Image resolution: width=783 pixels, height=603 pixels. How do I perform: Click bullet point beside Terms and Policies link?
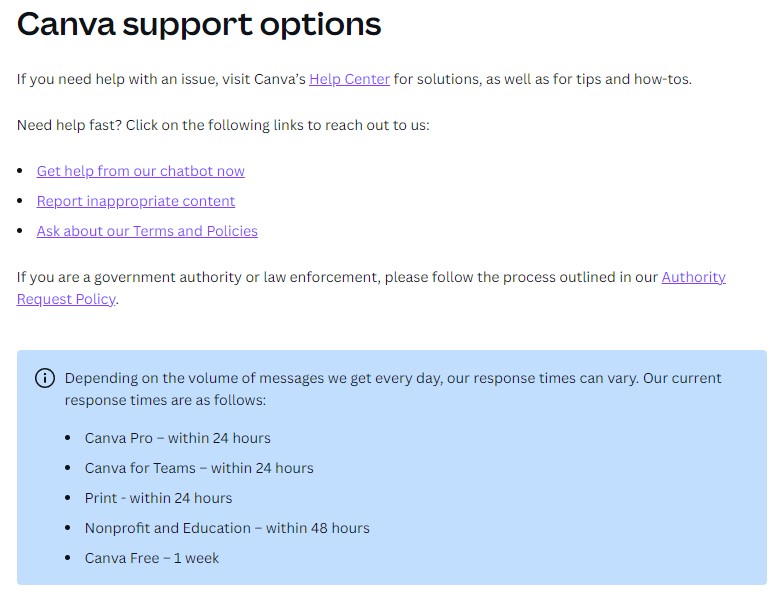point(20,231)
